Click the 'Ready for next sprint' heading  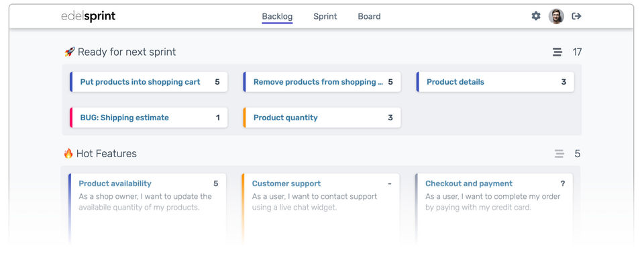point(127,52)
